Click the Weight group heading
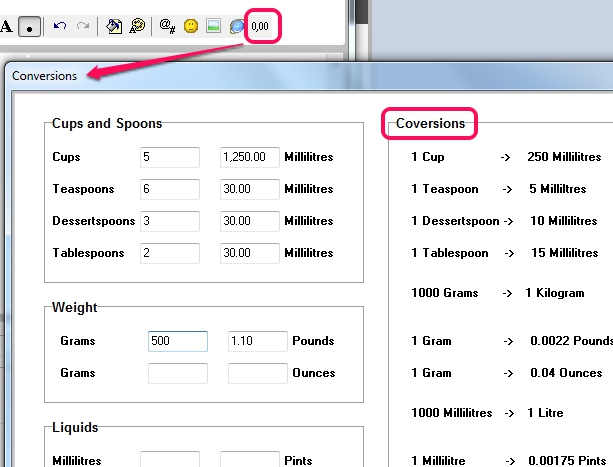 74,307
